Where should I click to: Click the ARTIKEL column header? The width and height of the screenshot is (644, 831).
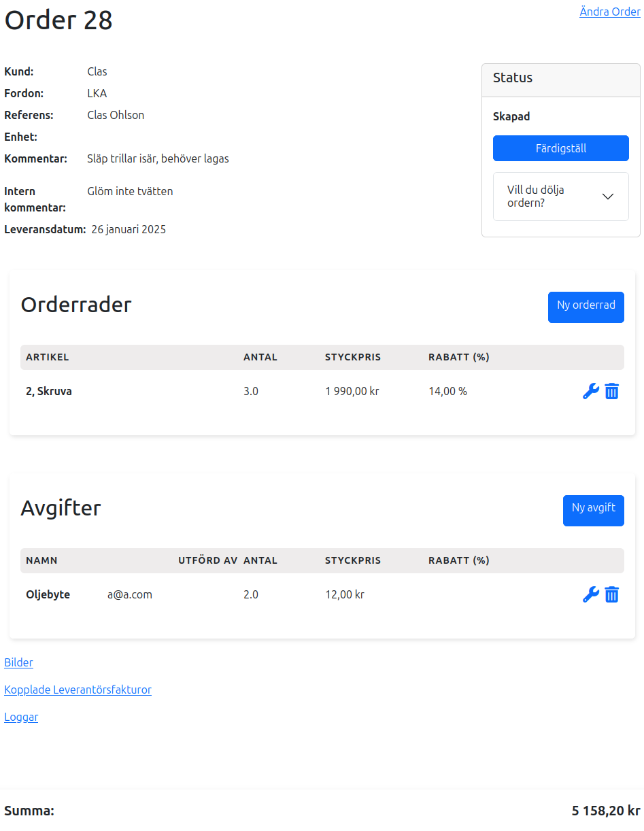coord(48,357)
